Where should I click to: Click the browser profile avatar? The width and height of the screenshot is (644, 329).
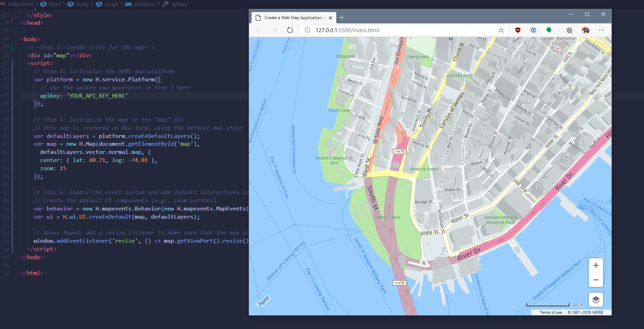(x=586, y=30)
